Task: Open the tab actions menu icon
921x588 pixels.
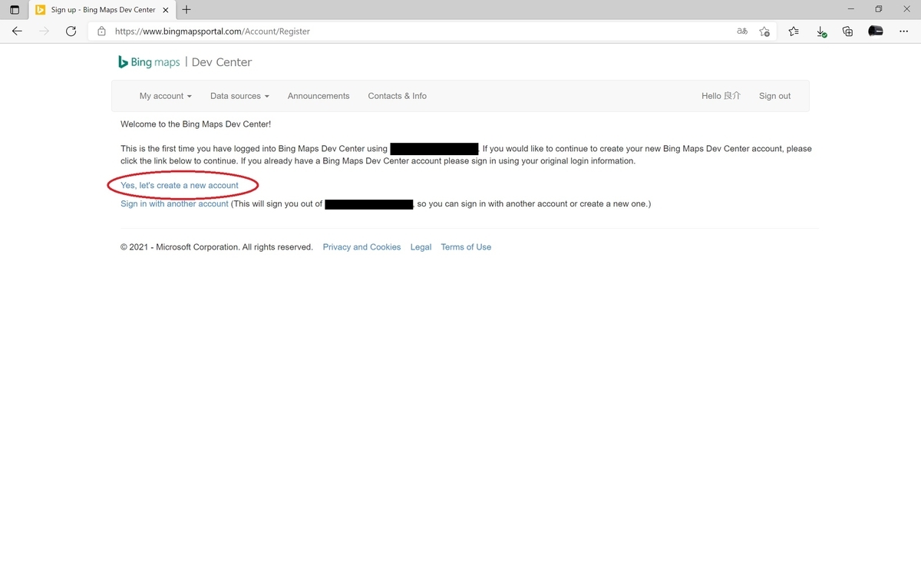Action: [x=15, y=10]
